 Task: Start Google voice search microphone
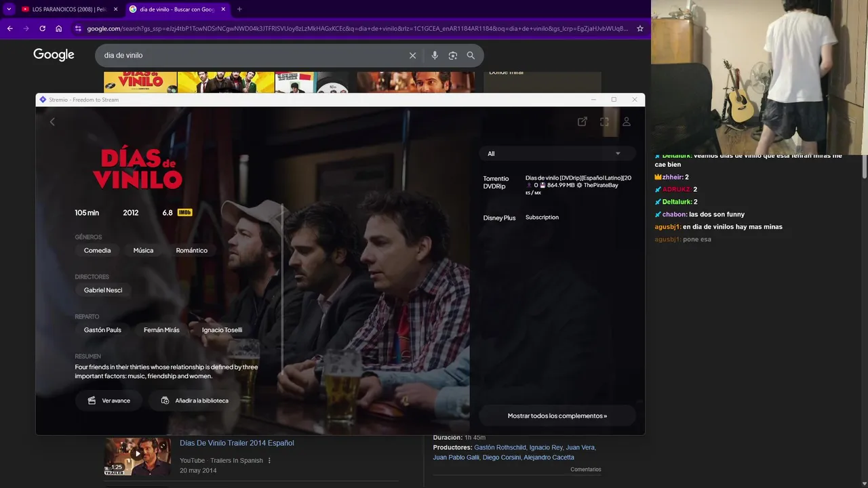[435, 56]
